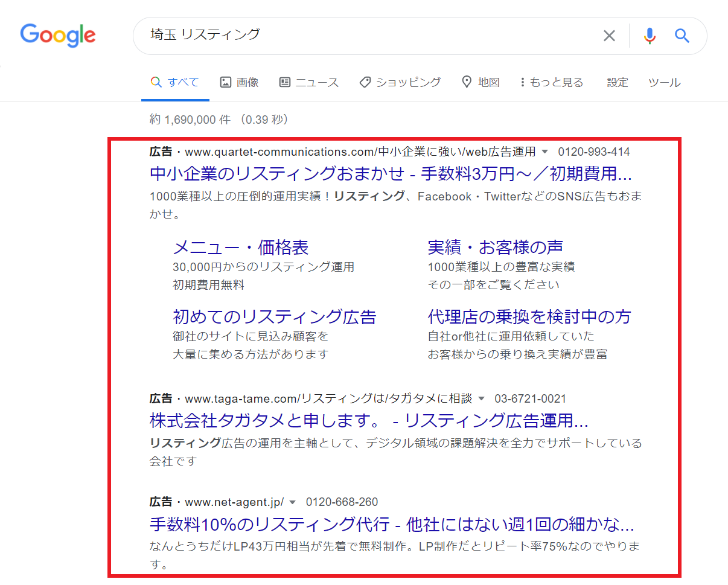This screenshot has height=585, width=728.
Task: Click the Google logo
Action: pos(58,35)
